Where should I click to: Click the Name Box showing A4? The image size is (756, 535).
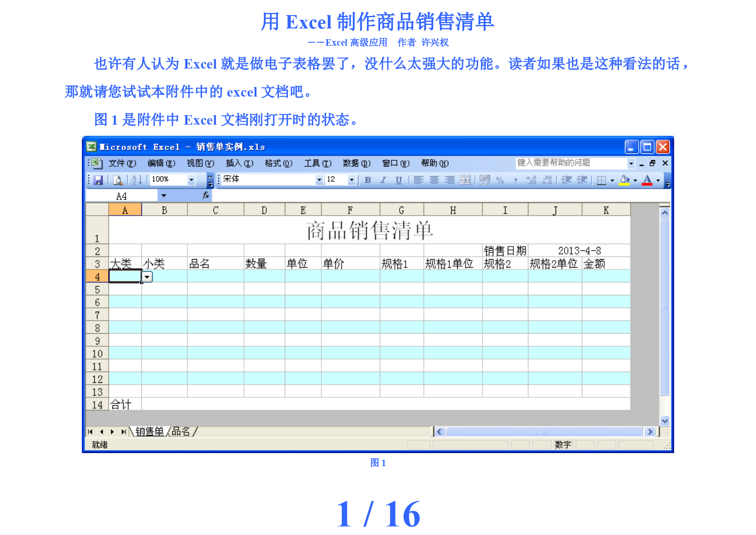pyautogui.click(x=122, y=196)
